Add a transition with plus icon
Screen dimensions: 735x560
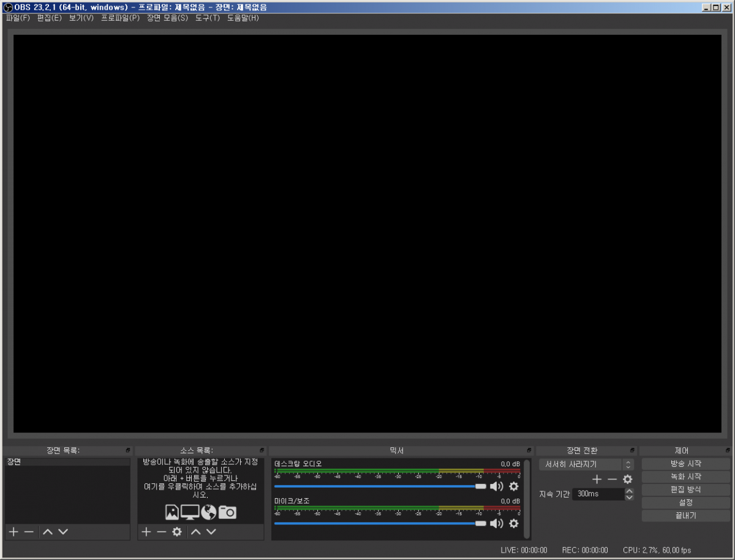(x=597, y=479)
